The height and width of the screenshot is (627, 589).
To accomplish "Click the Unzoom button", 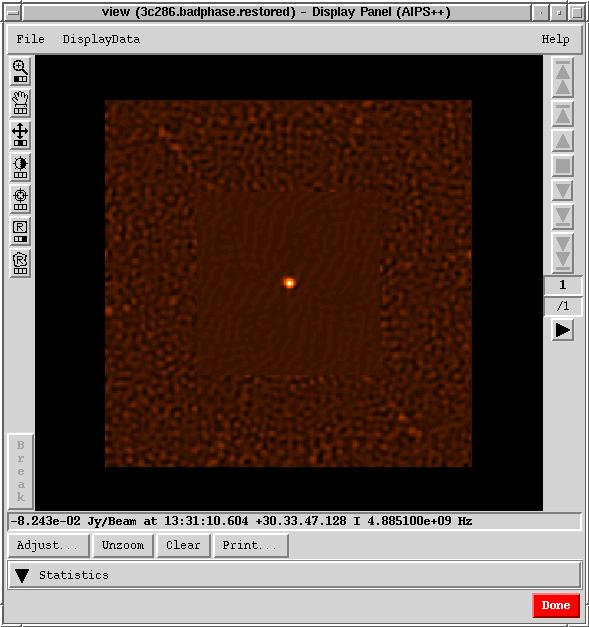I will click(x=123, y=545).
